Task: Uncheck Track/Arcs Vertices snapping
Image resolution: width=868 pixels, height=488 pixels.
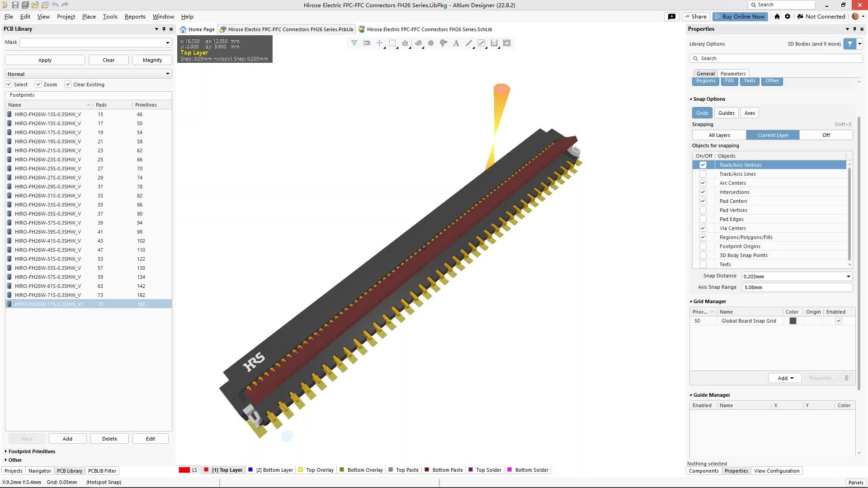Action: click(703, 165)
